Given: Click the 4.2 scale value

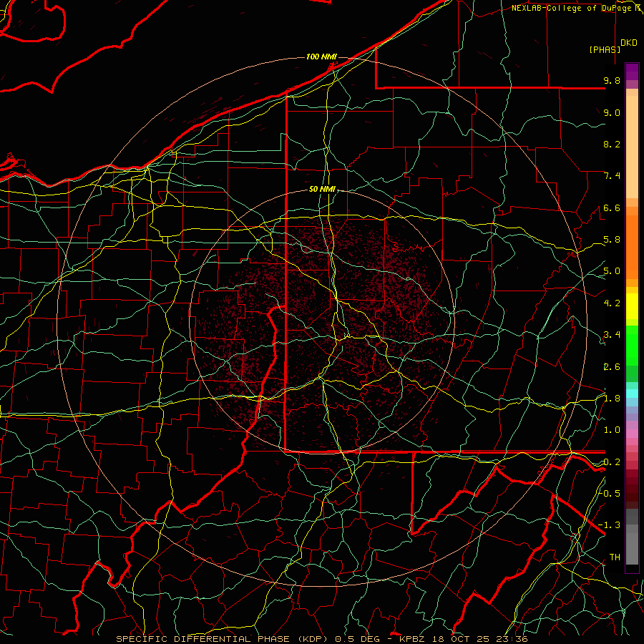Looking at the screenshot, I should click(x=612, y=303).
